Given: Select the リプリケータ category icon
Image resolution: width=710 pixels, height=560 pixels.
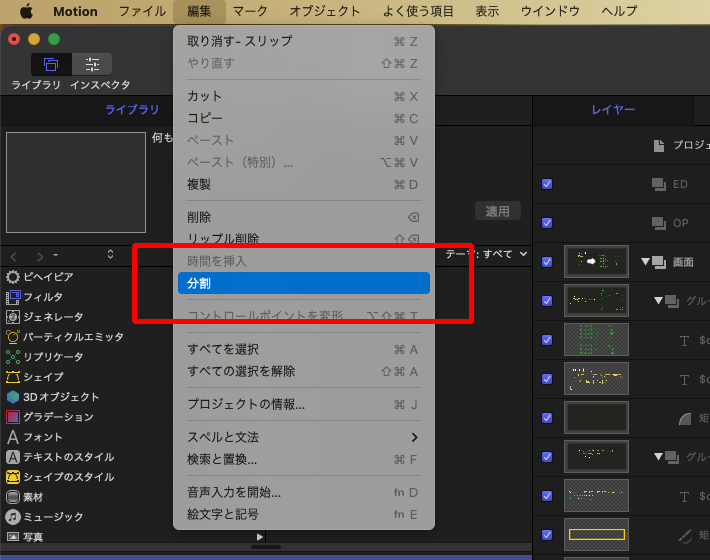Looking at the screenshot, I should (x=13, y=357).
